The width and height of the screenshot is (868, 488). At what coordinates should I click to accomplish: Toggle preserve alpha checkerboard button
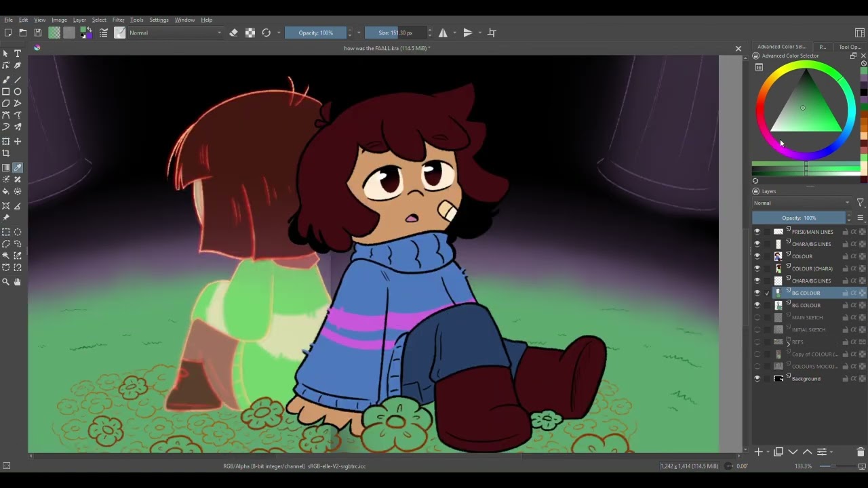[x=250, y=33]
